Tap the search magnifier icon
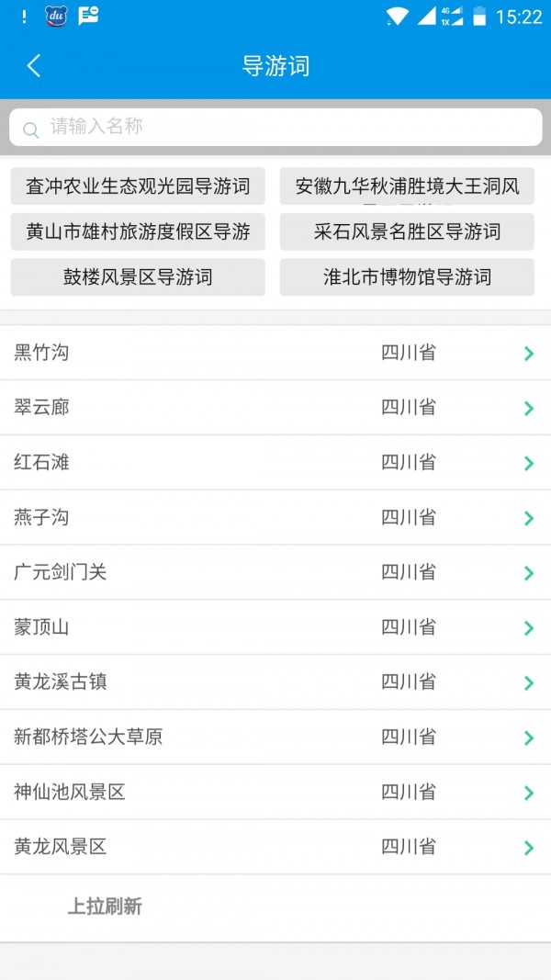Screen dimensions: 551x980 pyautogui.click(x=30, y=128)
